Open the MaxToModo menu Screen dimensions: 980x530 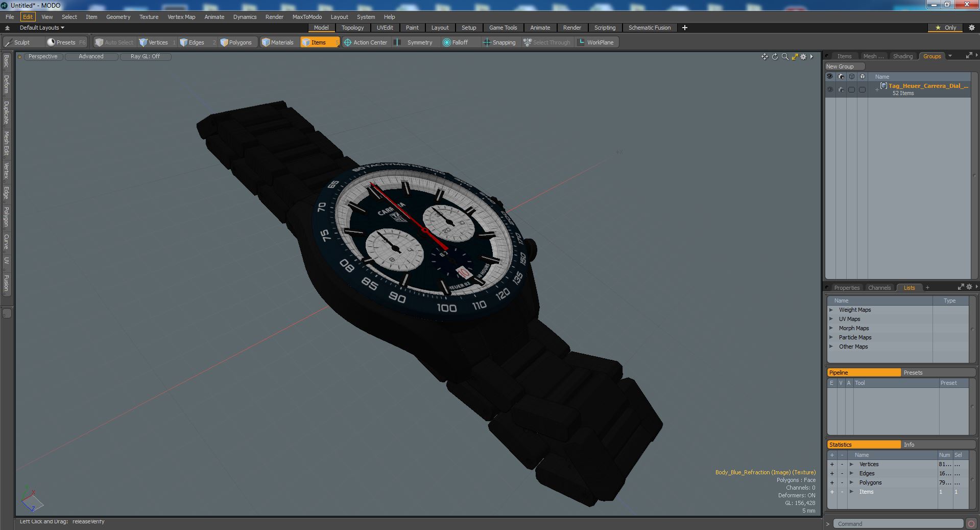[x=307, y=17]
